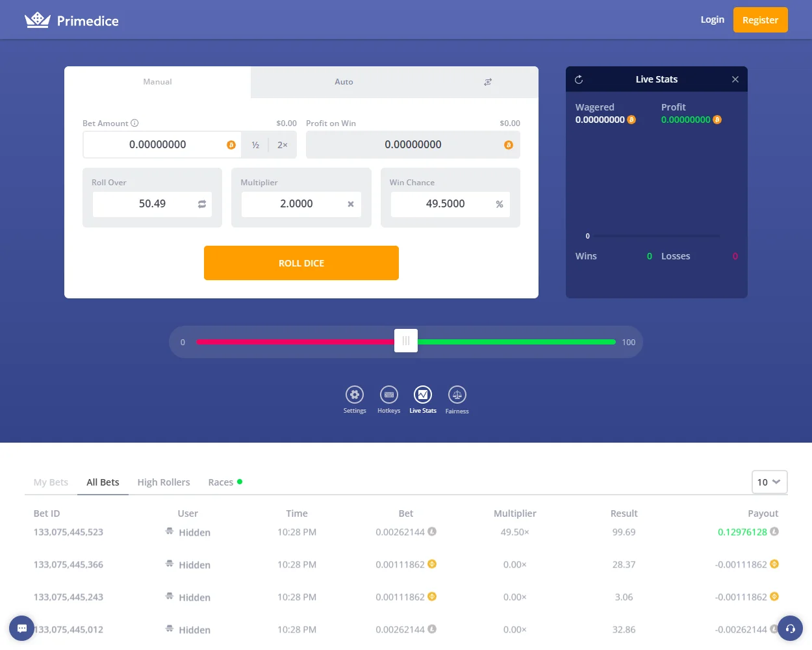This screenshot has height=650, width=812.
Task: Toggle the multiplier clear × control
Action: pyautogui.click(x=351, y=203)
